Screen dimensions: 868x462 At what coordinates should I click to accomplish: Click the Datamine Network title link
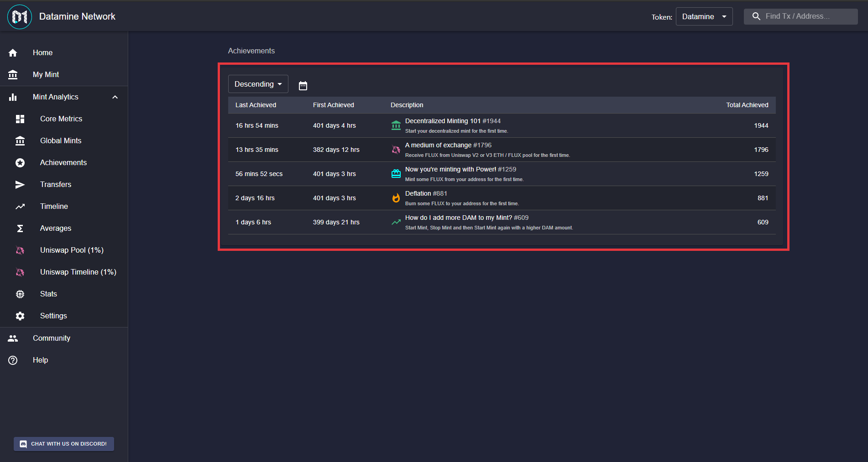click(x=77, y=16)
